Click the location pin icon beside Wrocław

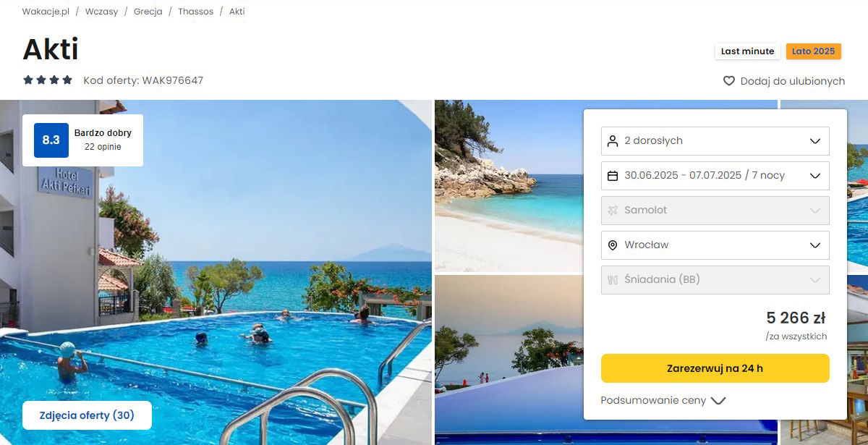click(613, 245)
